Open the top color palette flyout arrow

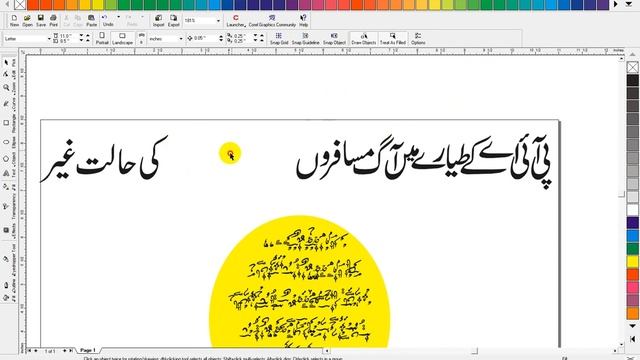[x=629, y=4]
